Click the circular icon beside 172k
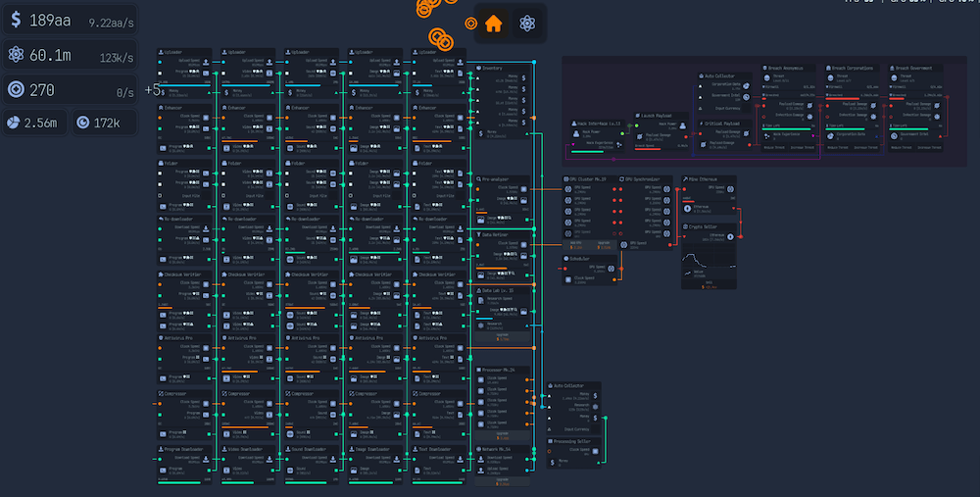The width and height of the screenshot is (980, 497). click(x=83, y=123)
